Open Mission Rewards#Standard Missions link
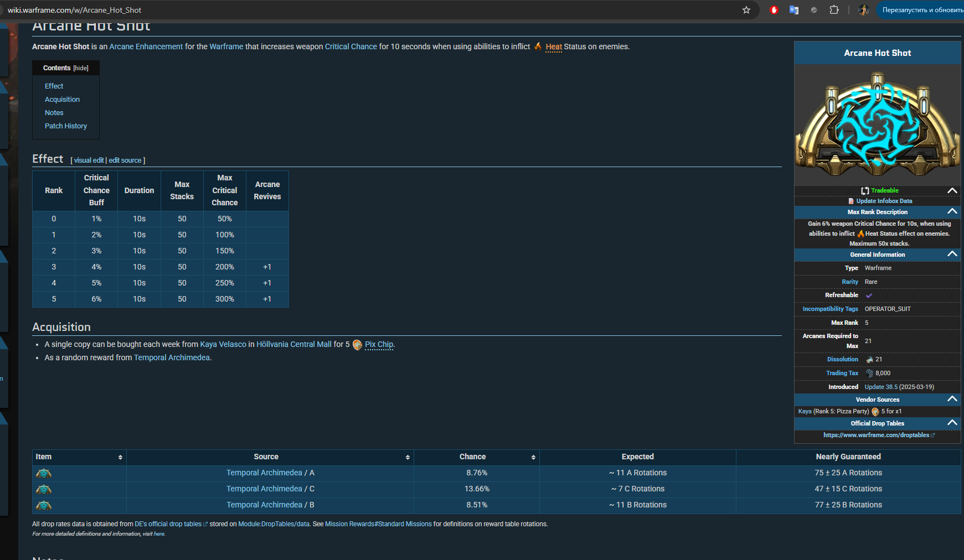The width and height of the screenshot is (964, 560). pos(378,524)
